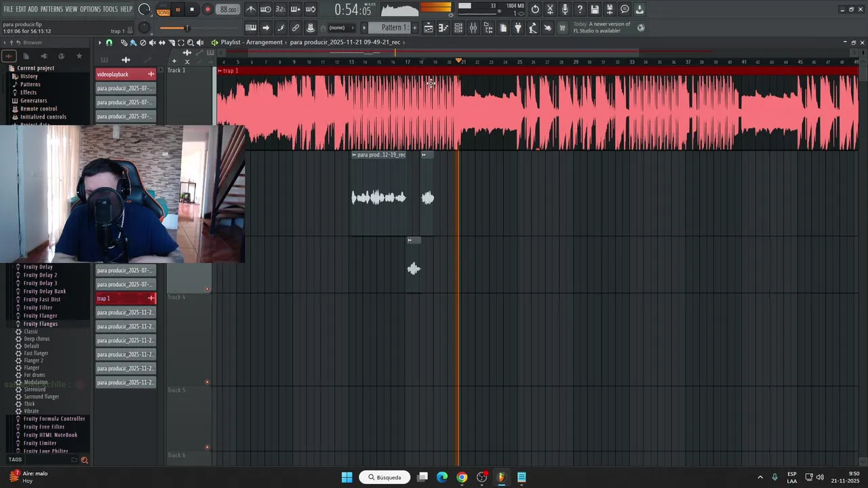Select the playlist paint brush tool
This screenshot has height=488, width=868.
click(x=134, y=43)
